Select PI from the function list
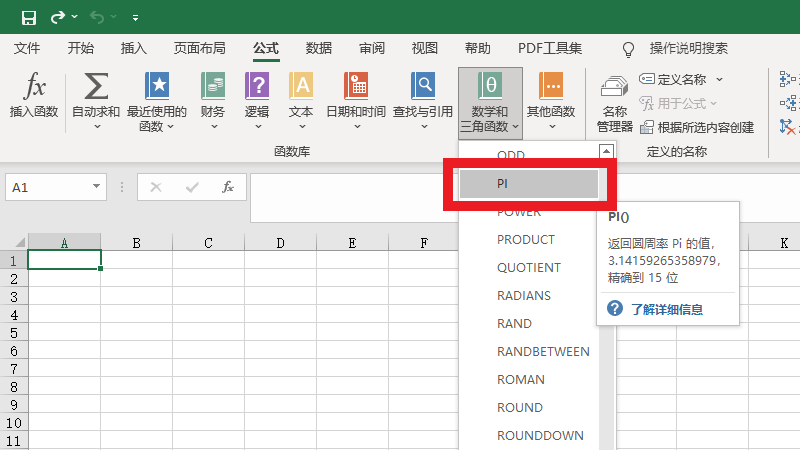The height and width of the screenshot is (450, 800). tap(528, 184)
